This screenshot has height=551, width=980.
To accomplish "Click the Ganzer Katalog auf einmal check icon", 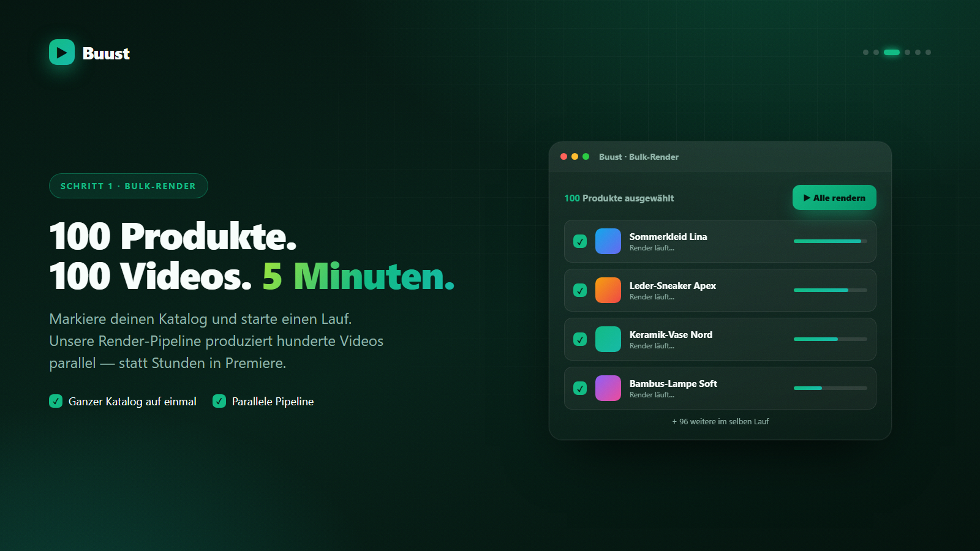I will click(56, 401).
